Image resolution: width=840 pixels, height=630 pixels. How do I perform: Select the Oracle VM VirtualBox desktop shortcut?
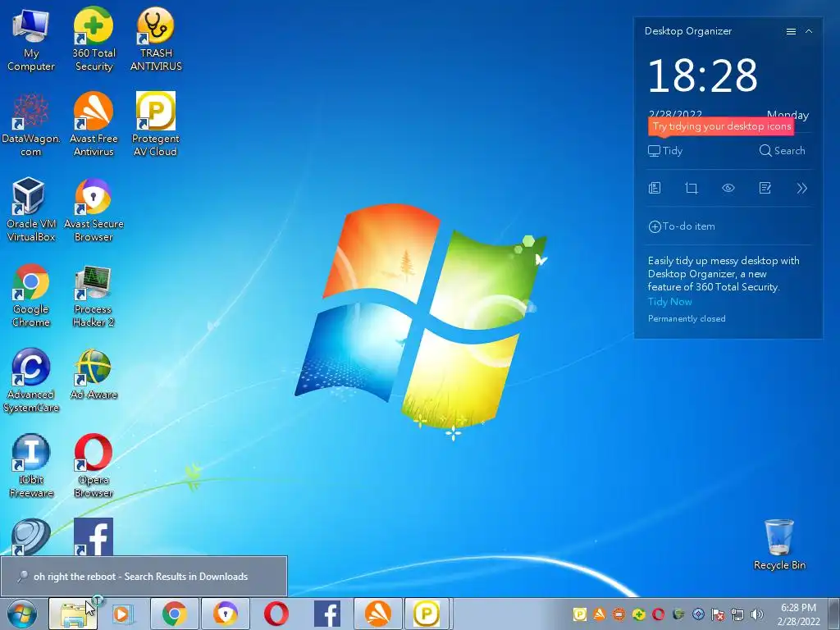coord(31,210)
